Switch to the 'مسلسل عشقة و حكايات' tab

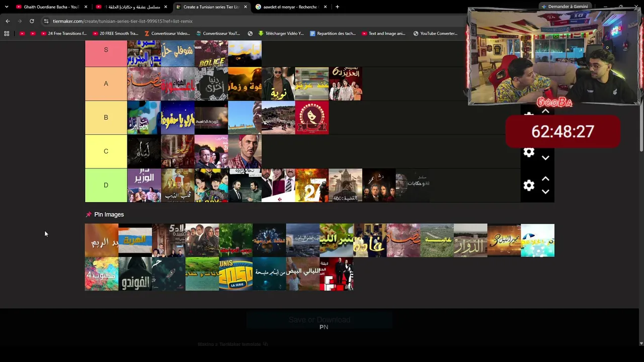click(132, 7)
